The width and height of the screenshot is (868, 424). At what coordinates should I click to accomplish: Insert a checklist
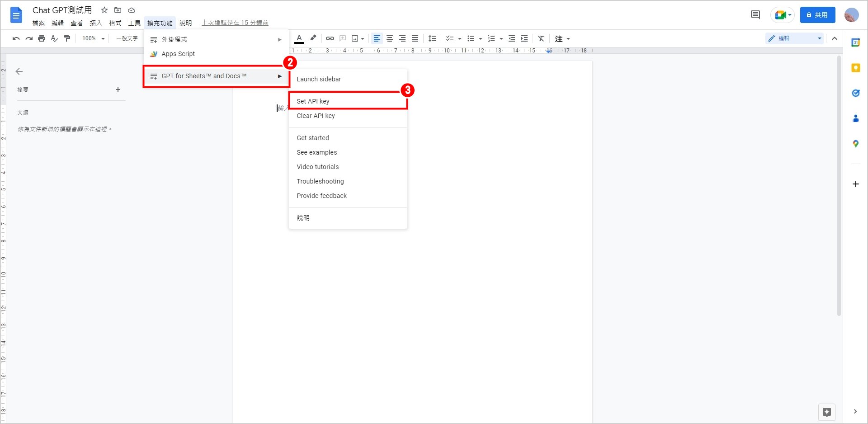tap(450, 38)
